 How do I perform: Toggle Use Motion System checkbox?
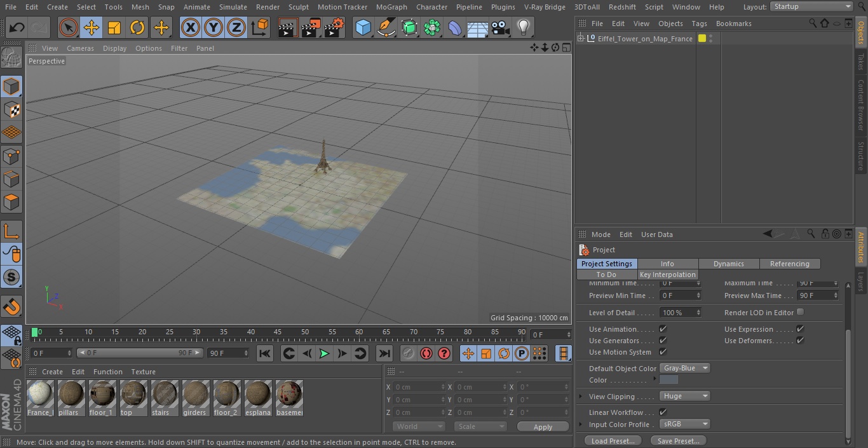(663, 352)
